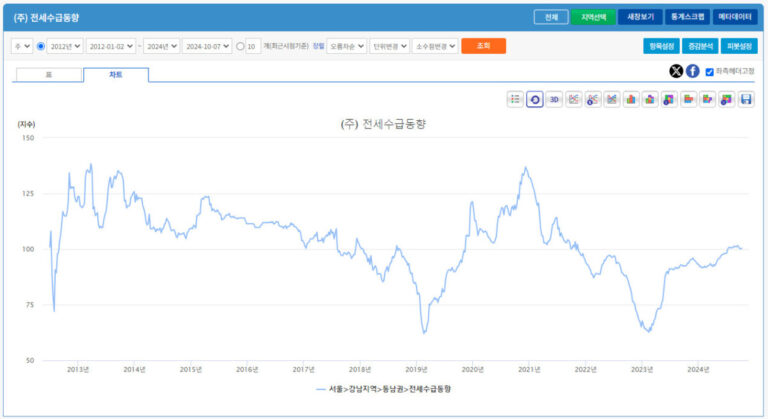The image size is (768, 419).
Task: Click the 정렬 link
Action: point(318,46)
